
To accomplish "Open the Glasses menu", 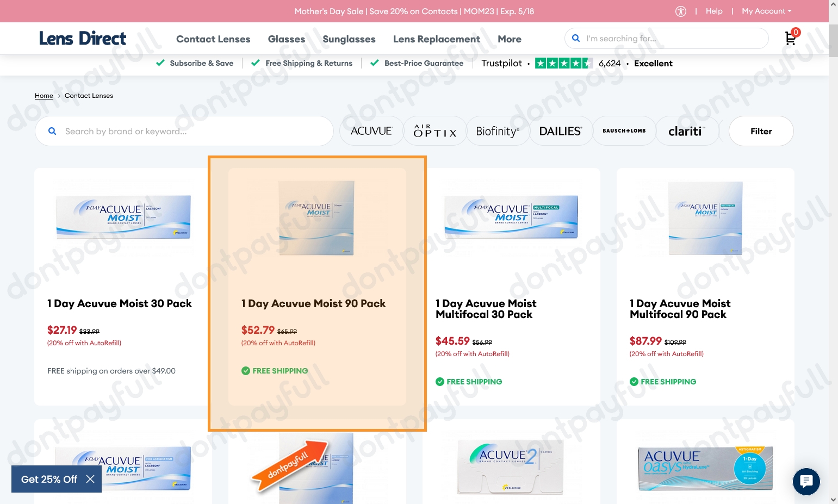I will click(287, 39).
